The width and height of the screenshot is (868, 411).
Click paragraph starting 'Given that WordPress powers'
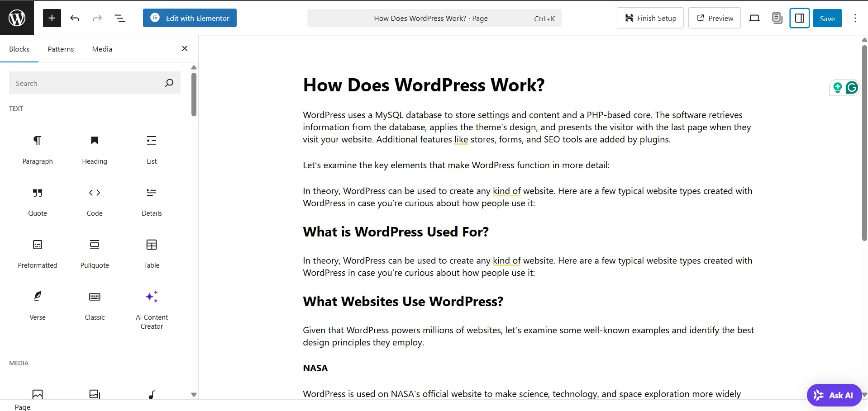[x=528, y=336]
